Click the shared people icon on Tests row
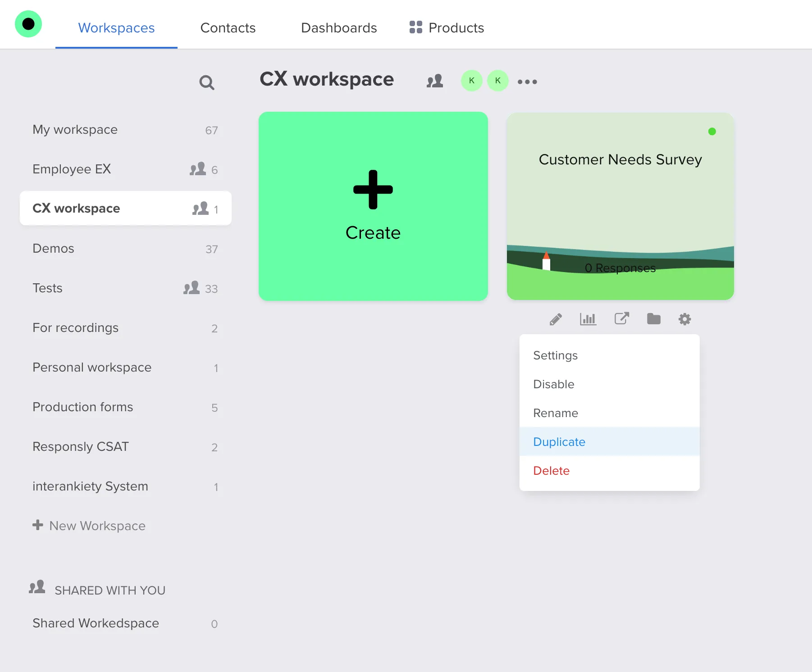Screen dimensions: 812x672 coord(192,288)
